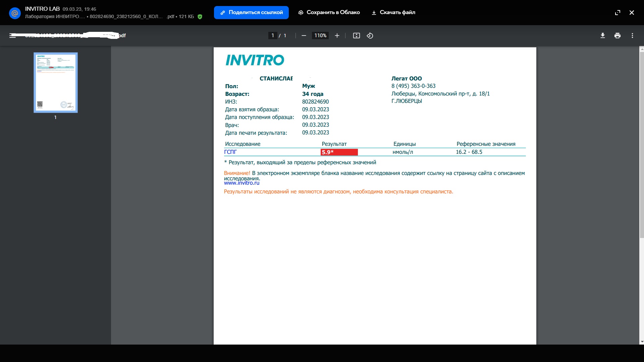Open the three-dot more actions menu
The height and width of the screenshot is (362, 644).
click(632, 36)
